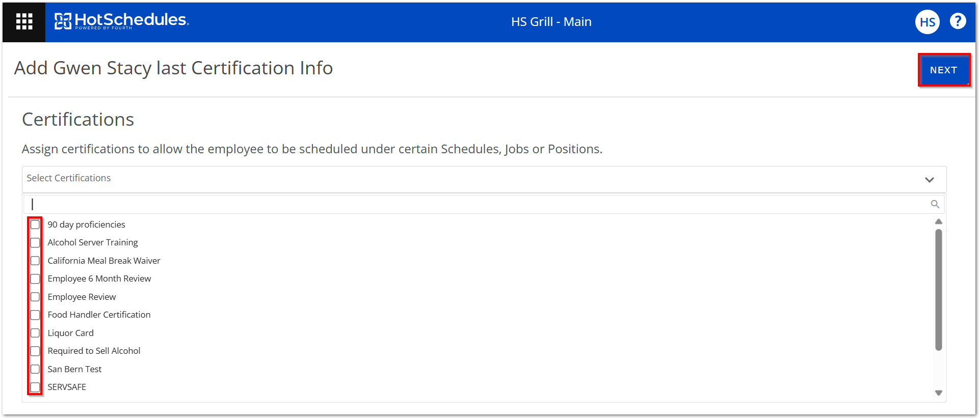Enable Alcohol Server Training certification checkbox
The width and height of the screenshot is (980, 419).
pos(35,242)
